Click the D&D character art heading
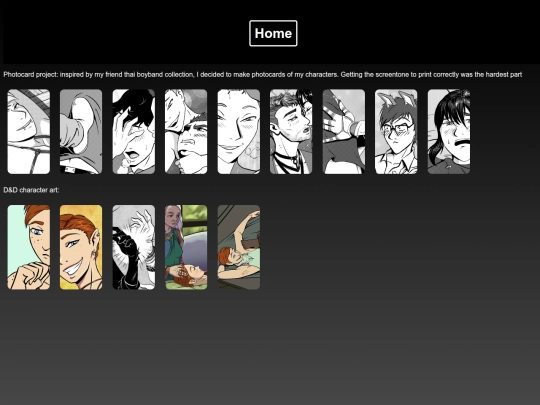The image size is (540, 405). coord(31,190)
